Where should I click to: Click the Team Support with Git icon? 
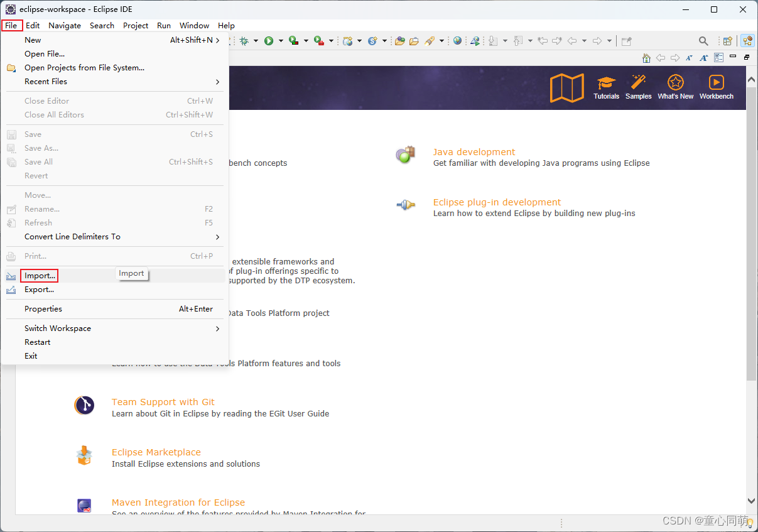[x=84, y=405]
